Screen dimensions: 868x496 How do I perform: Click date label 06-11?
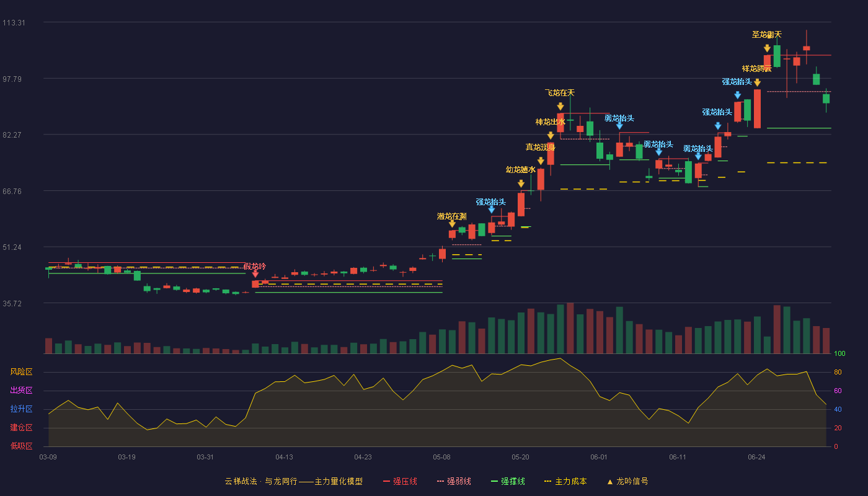(678, 457)
